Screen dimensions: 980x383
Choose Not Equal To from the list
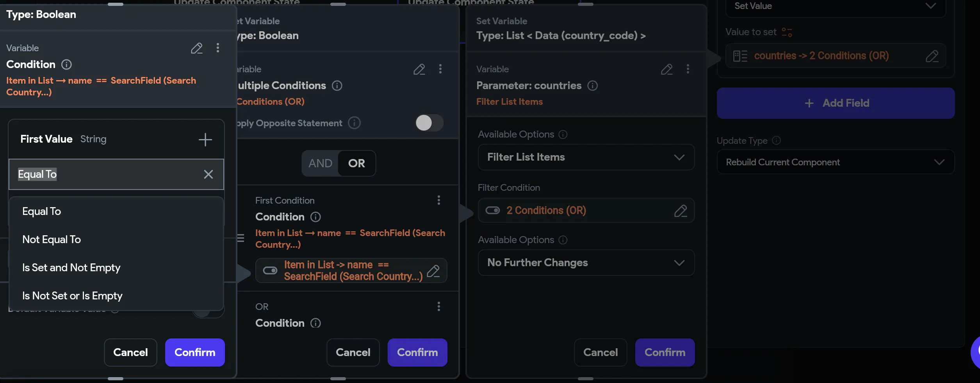pyautogui.click(x=52, y=240)
